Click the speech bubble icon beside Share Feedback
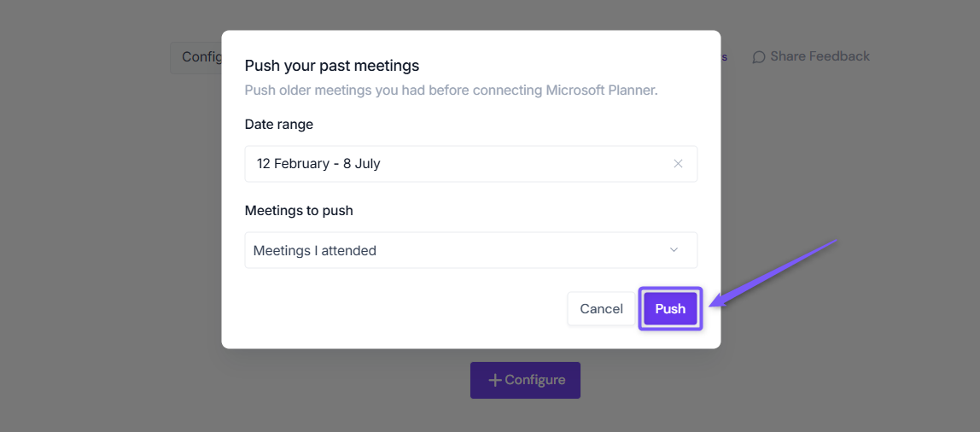This screenshot has height=432, width=980. coord(759,57)
